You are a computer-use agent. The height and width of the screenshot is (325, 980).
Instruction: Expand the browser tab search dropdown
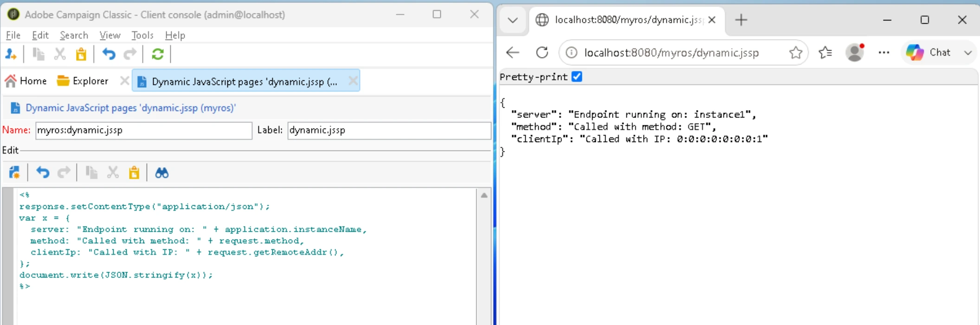click(x=513, y=20)
